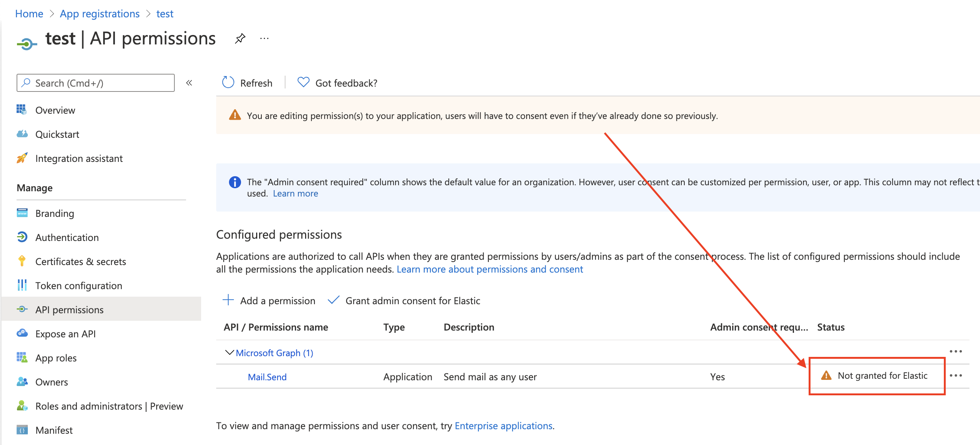Refresh the configured permissions list
Viewport: 980px width, 445px height.
(x=247, y=83)
